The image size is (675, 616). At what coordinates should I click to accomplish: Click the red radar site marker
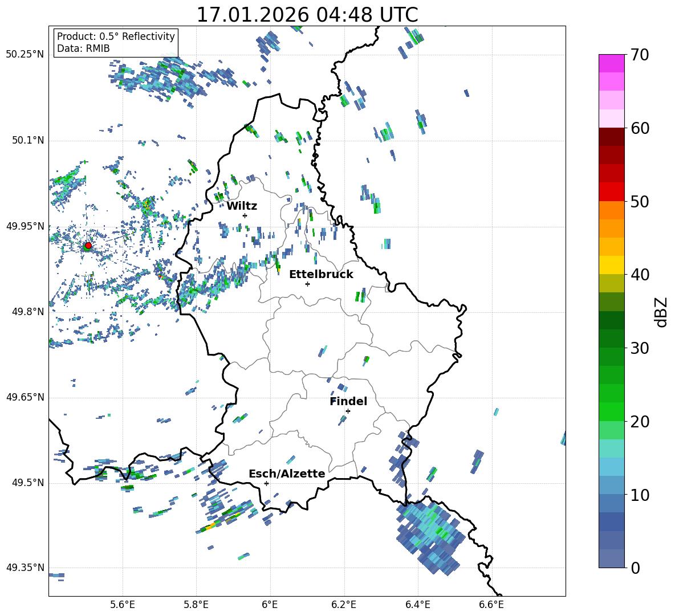(88, 246)
